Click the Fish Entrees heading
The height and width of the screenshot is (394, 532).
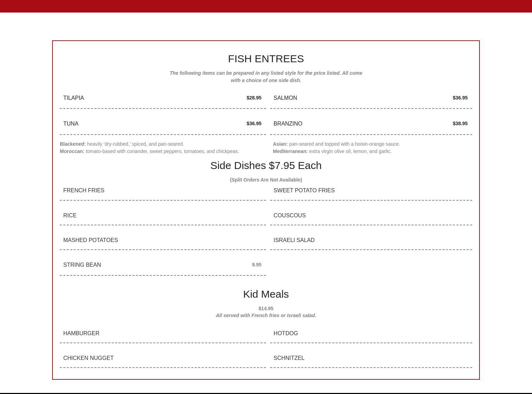coord(266,59)
